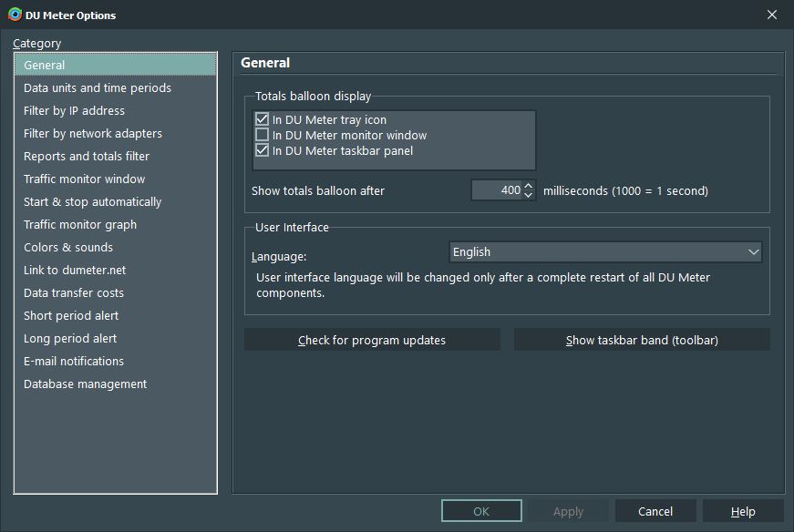This screenshot has width=794, height=532.
Task: Select 'Short period alert' category
Action: (x=116, y=316)
